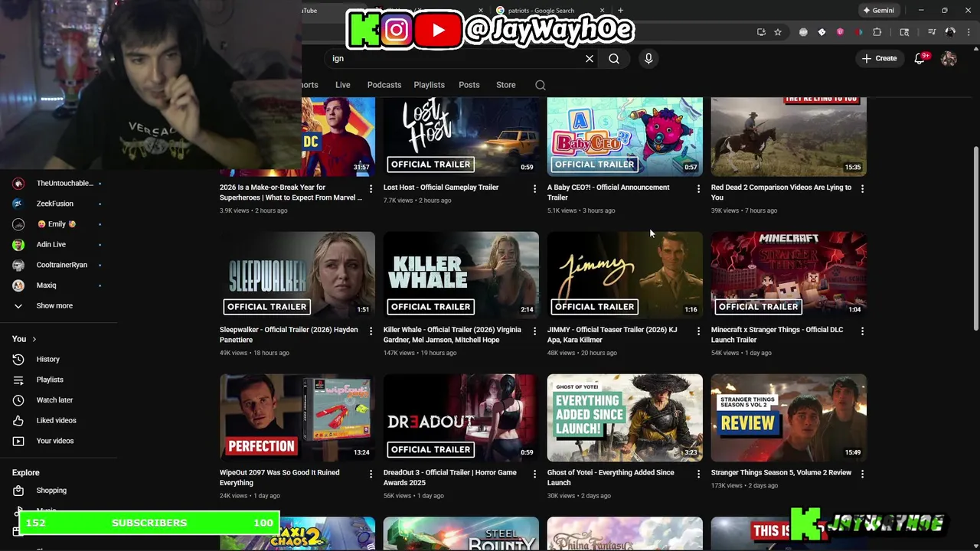
Task: Open title DreadOut 3 - Official Trailer
Action: tap(450, 478)
